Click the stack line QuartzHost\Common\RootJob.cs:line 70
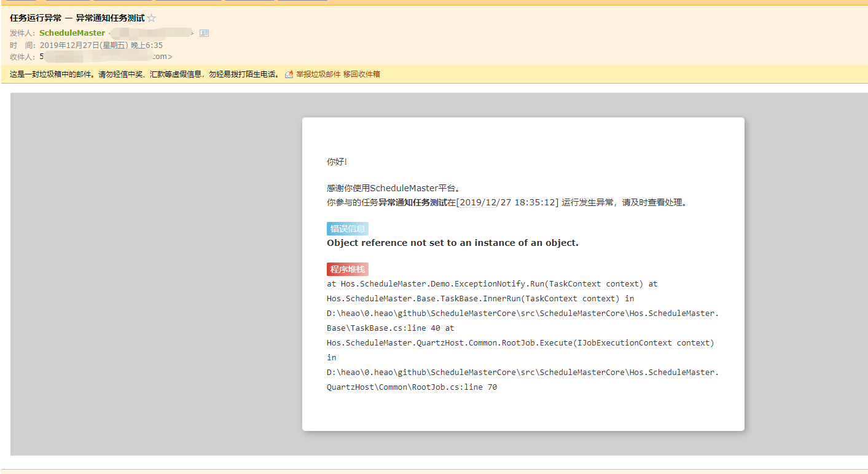This screenshot has width=868, height=474. pyautogui.click(x=412, y=387)
